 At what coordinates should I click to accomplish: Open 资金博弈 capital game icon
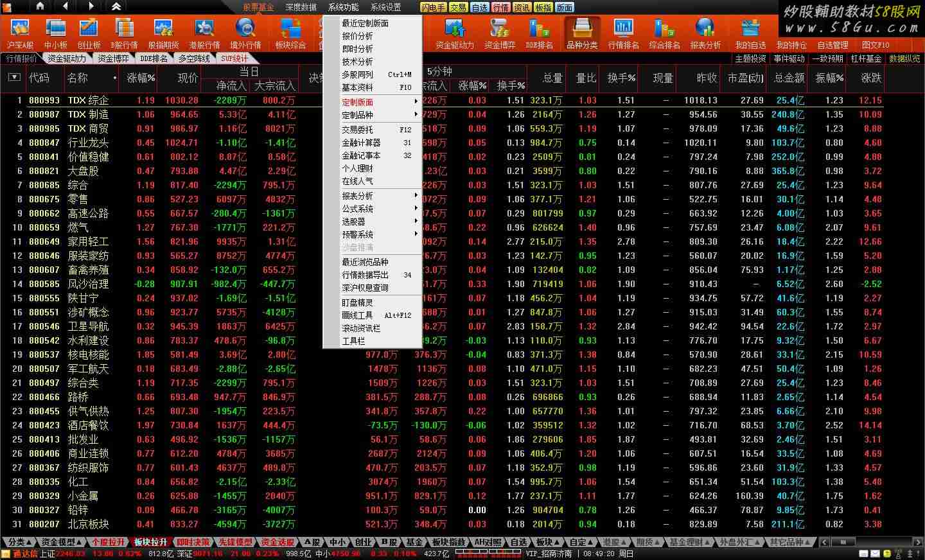point(500,33)
